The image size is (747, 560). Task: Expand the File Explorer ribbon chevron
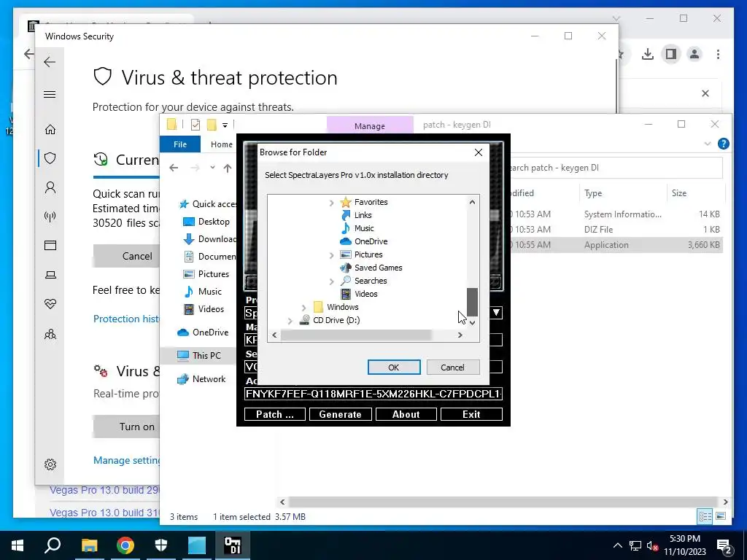tap(708, 144)
